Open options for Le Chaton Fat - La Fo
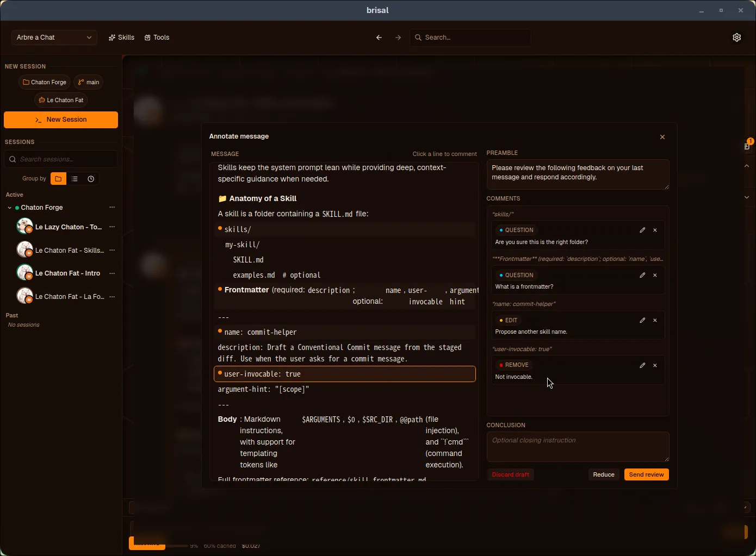 click(112, 297)
